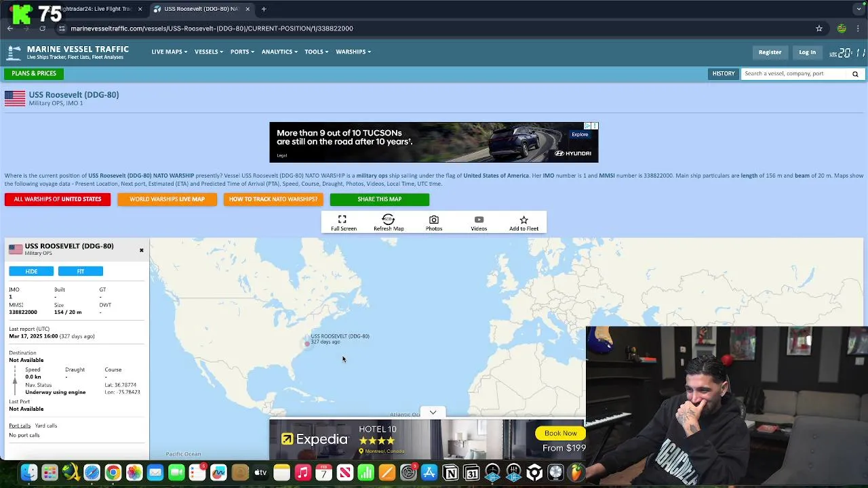Open Chrome tab list chevron
Viewport: 868px width, 488px height.
[x=859, y=9]
